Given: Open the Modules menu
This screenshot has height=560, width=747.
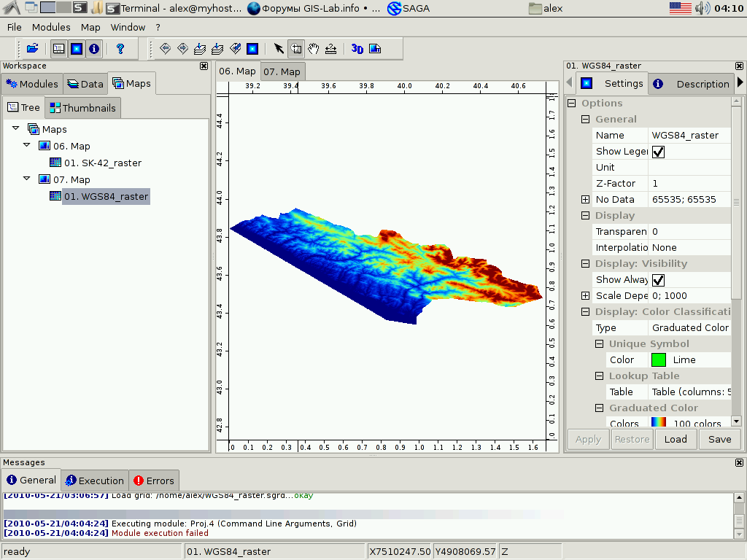Looking at the screenshot, I should click(x=51, y=27).
